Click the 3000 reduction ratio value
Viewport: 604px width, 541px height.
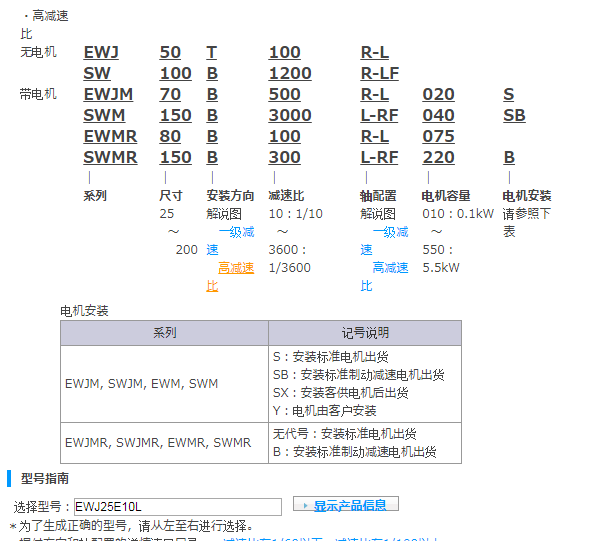(290, 115)
